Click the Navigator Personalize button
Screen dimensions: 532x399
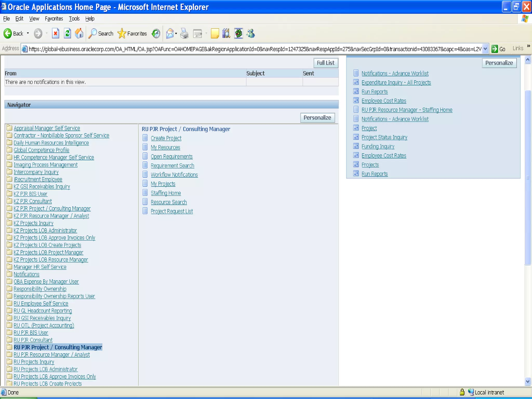(317, 118)
